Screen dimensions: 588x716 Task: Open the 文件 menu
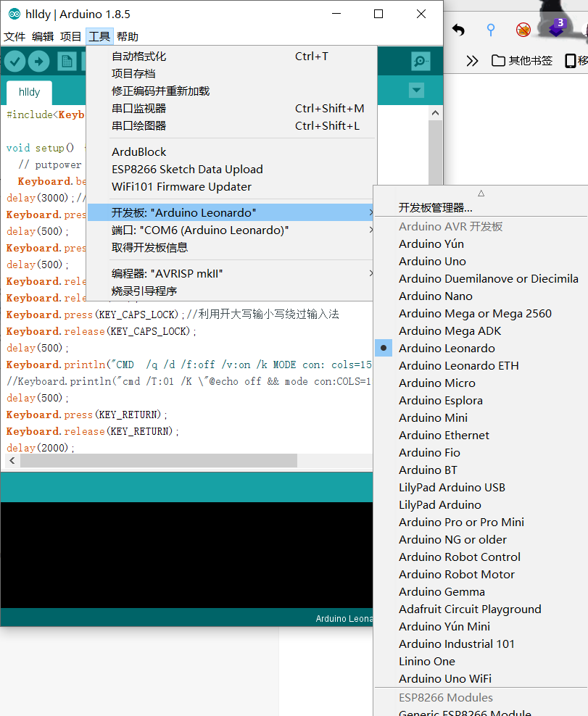pyautogui.click(x=15, y=36)
